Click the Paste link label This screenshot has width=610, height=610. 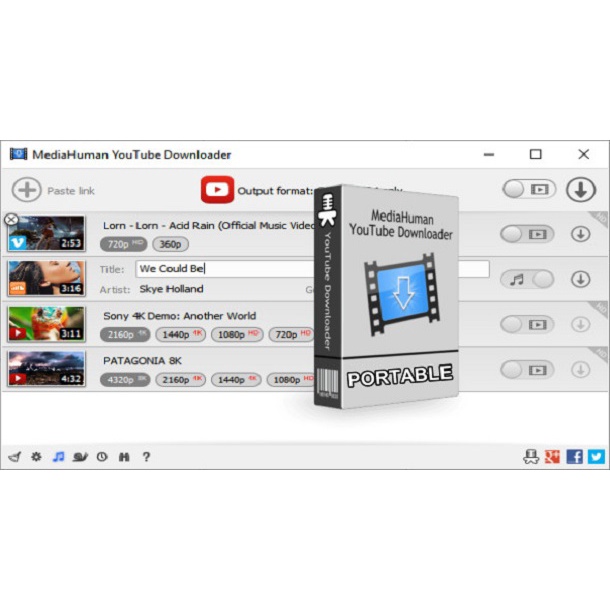point(71,191)
